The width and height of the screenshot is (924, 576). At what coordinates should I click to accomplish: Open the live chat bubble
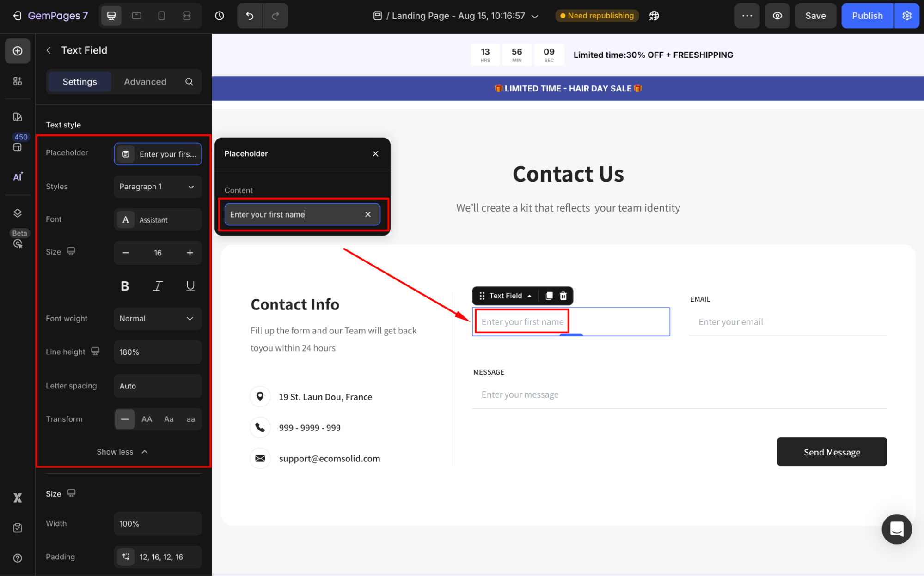896,529
